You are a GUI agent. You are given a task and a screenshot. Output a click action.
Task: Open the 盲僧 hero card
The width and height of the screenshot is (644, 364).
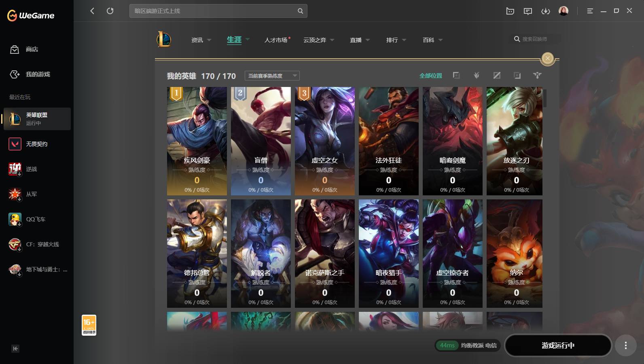261,141
